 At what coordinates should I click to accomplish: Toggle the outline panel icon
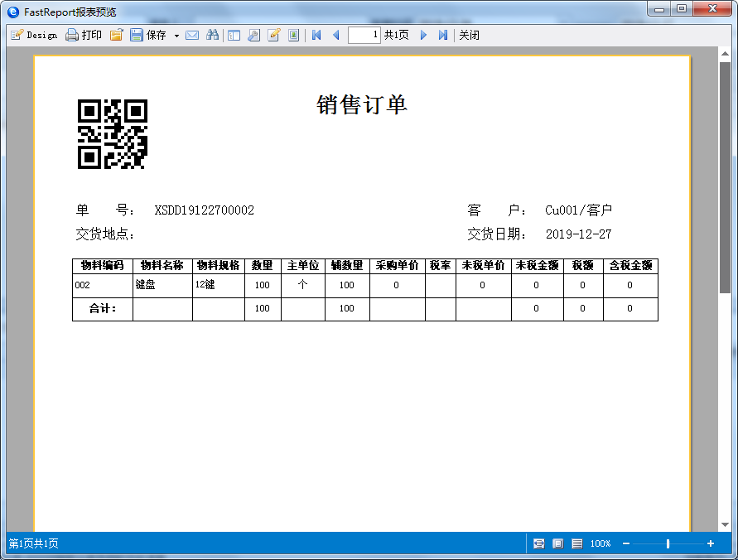click(234, 36)
